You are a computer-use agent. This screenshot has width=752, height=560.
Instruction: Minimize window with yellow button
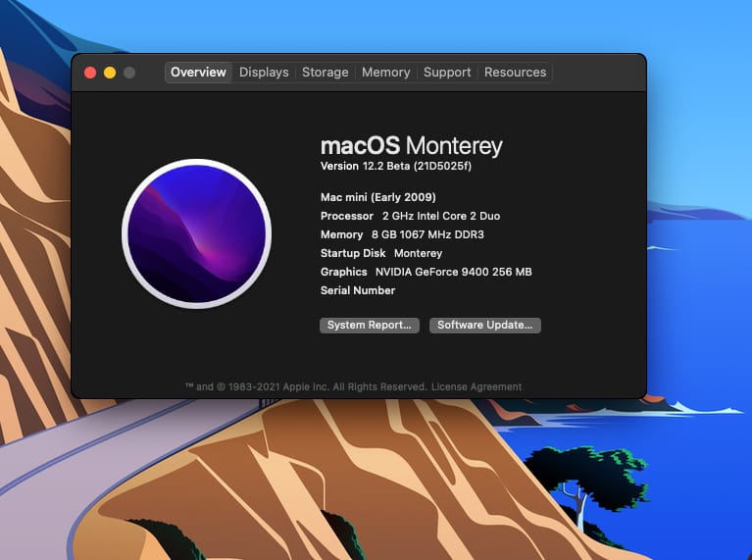[x=110, y=73]
